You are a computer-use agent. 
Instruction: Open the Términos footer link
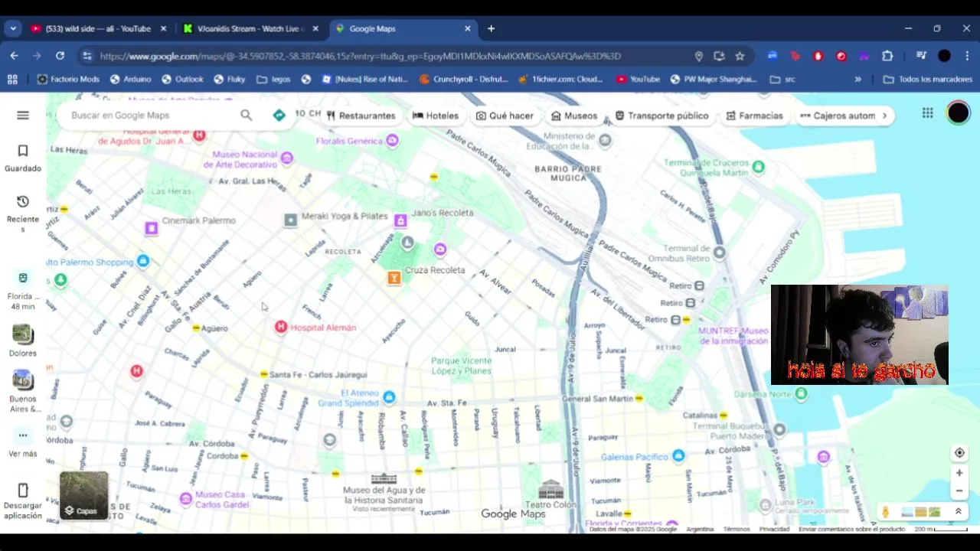[736, 529]
